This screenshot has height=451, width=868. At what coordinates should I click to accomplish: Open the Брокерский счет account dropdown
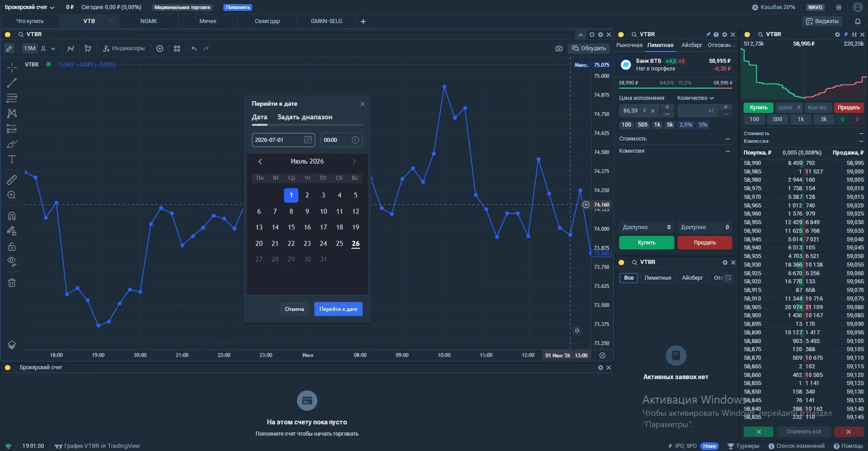tap(29, 7)
